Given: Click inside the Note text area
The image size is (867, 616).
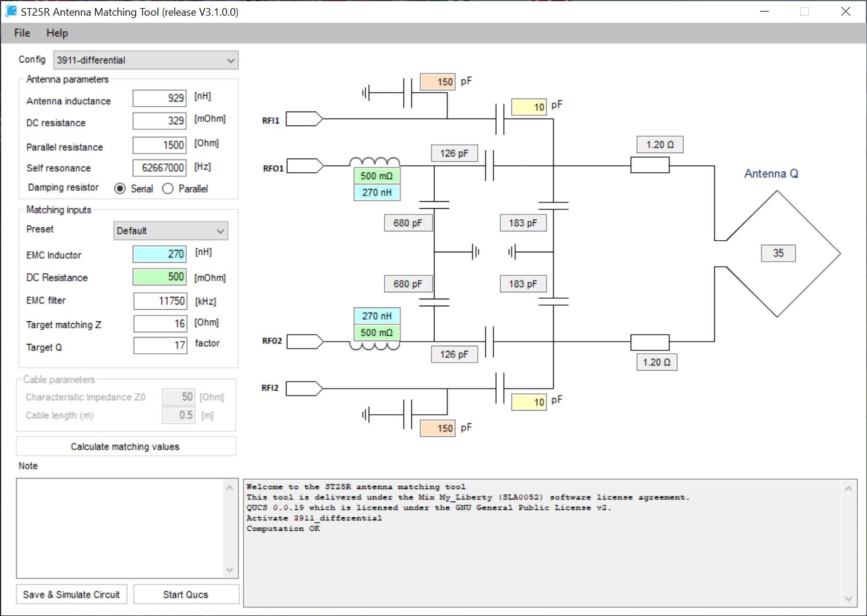Looking at the screenshot, I should click(x=120, y=528).
